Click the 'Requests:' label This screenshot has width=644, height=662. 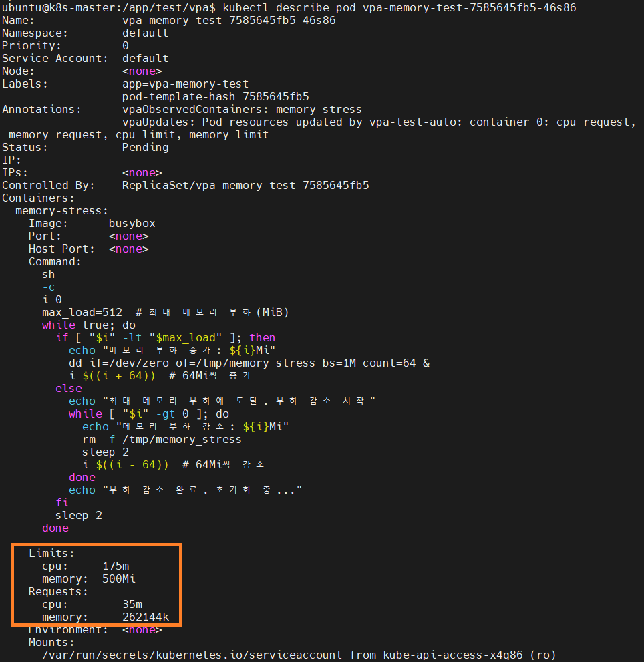point(58,591)
